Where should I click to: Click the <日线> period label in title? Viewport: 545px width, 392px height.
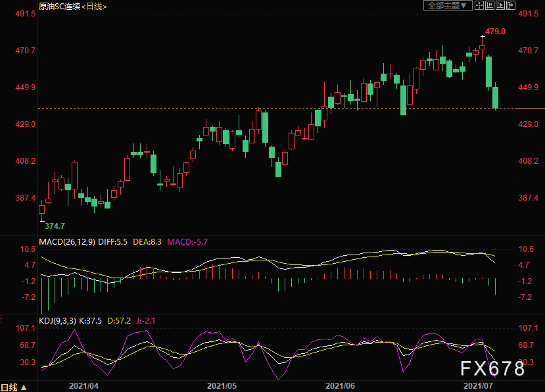[93, 6]
